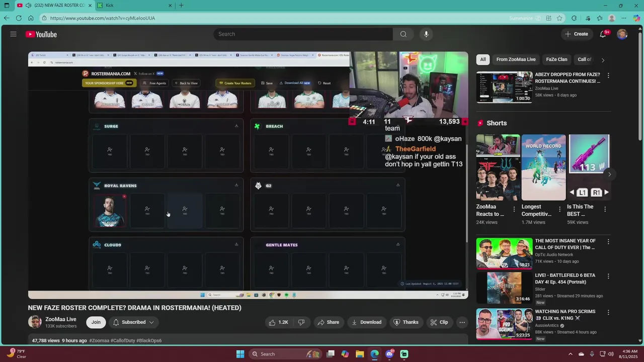The width and height of the screenshot is (644, 362).
Task: Open the ZooMaa Live channel link
Action: [x=61, y=319]
